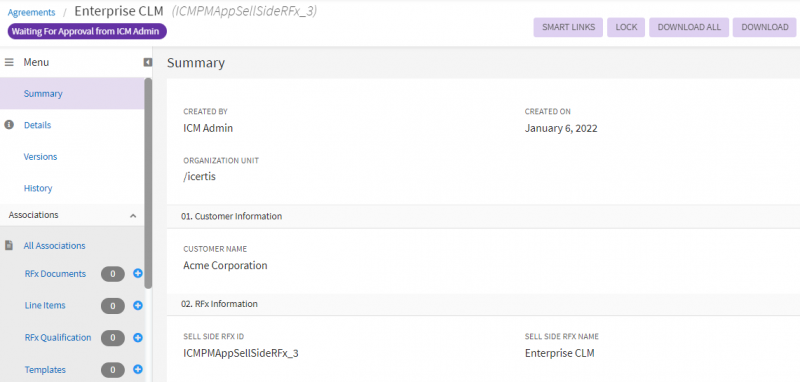Add a new Line Items association
Viewport: 800px width, 382px height.
click(x=137, y=305)
